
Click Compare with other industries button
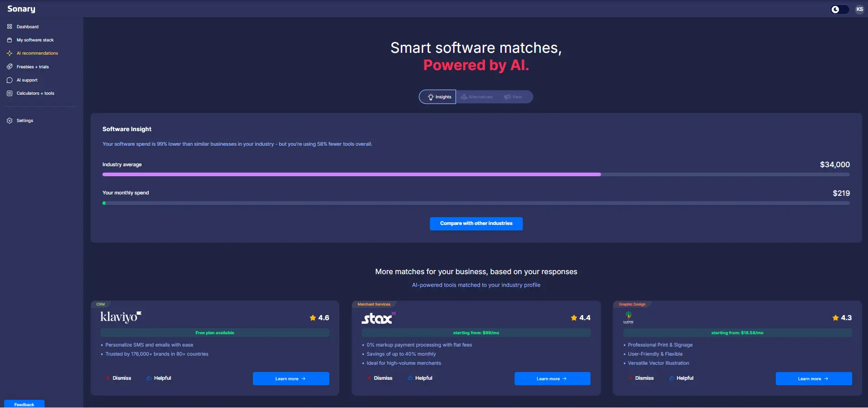476,224
